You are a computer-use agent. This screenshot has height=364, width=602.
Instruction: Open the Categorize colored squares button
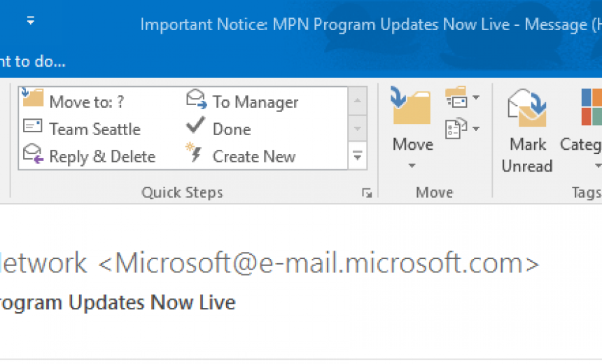pyautogui.click(x=591, y=106)
